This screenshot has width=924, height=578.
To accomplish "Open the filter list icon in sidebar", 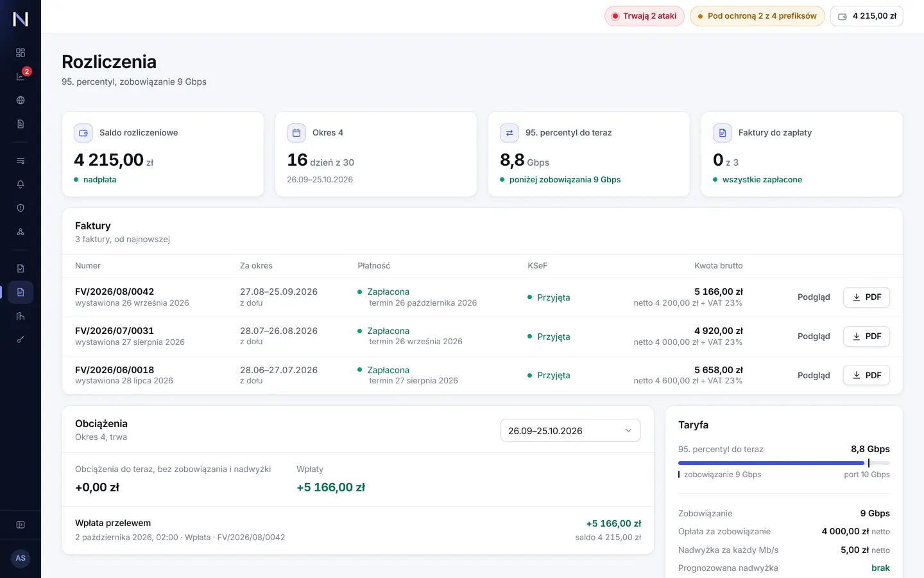I will click(21, 161).
